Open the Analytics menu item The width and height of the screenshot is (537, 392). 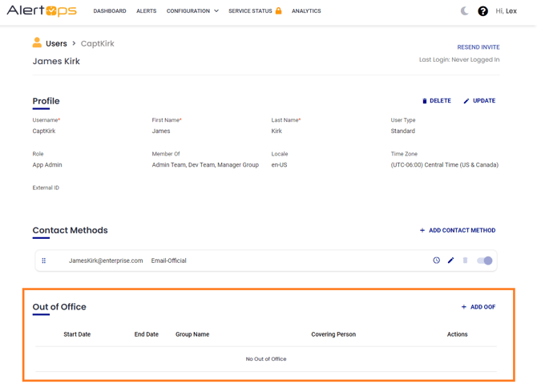pyautogui.click(x=306, y=11)
